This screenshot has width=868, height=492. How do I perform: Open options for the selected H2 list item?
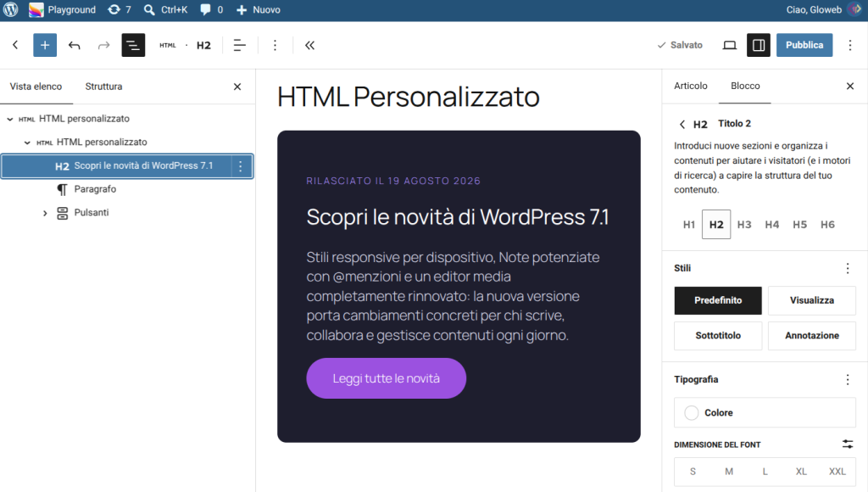click(x=240, y=166)
